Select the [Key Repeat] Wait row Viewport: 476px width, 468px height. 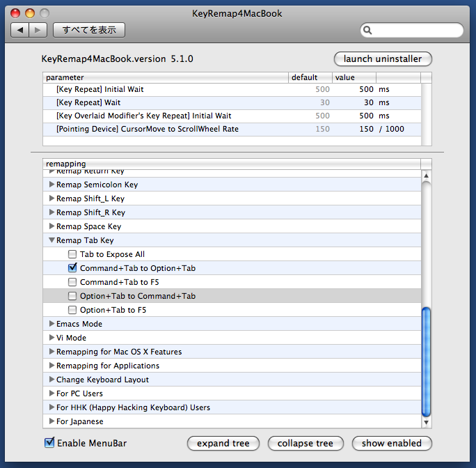pyautogui.click(x=232, y=102)
